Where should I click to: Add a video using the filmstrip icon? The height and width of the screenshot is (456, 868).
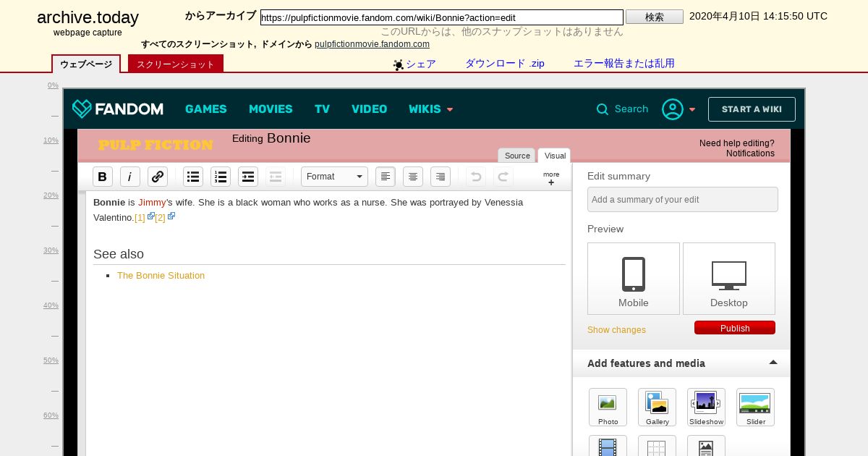[608, 446]
